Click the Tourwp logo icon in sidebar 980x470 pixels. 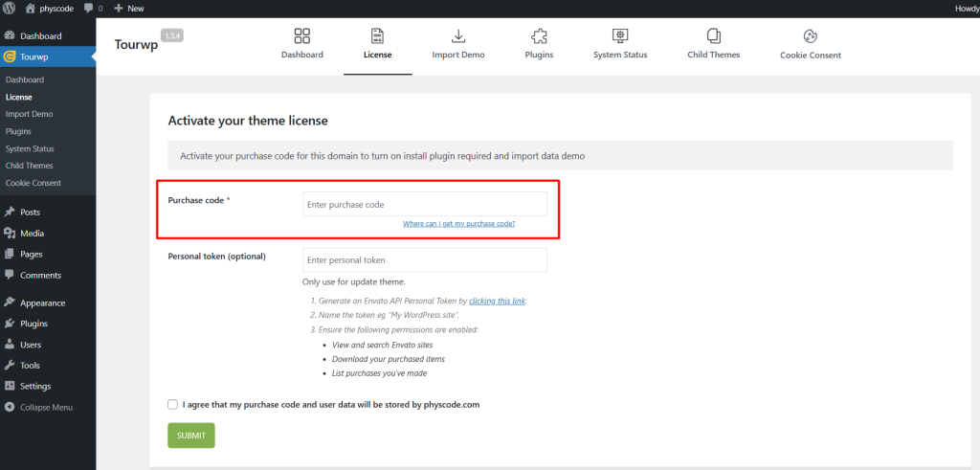coord(10,56)
